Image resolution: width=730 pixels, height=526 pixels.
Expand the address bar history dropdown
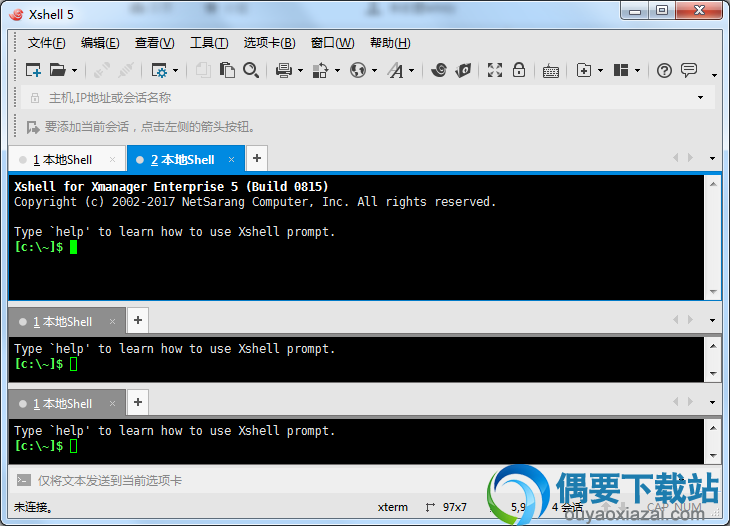[x=701, y=98]
